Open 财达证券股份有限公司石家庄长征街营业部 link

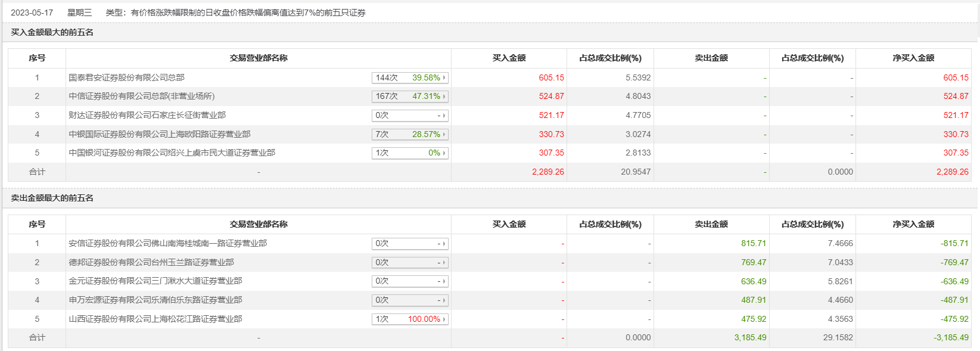[147, 115]
